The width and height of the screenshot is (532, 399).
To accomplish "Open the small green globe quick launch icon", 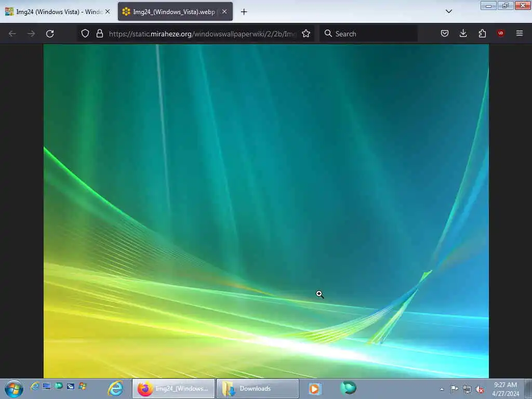I will pyautogui.click(x=59, y=386).
